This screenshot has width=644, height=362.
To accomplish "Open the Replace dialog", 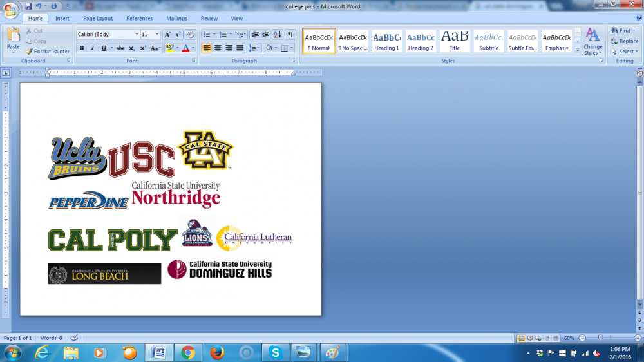I will coord(624,41).
